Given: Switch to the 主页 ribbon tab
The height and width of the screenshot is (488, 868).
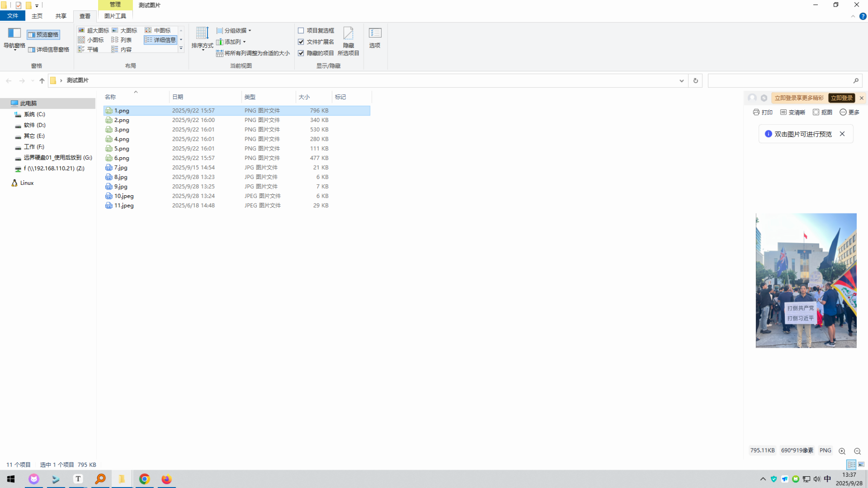Looking at the screenshot, I should pyautogui.click(x=37, y=16).
